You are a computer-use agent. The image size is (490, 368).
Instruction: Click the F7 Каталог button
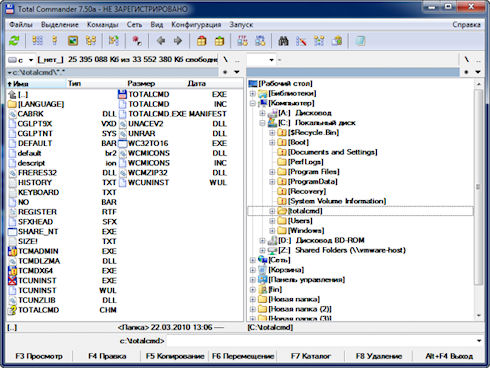311,356
